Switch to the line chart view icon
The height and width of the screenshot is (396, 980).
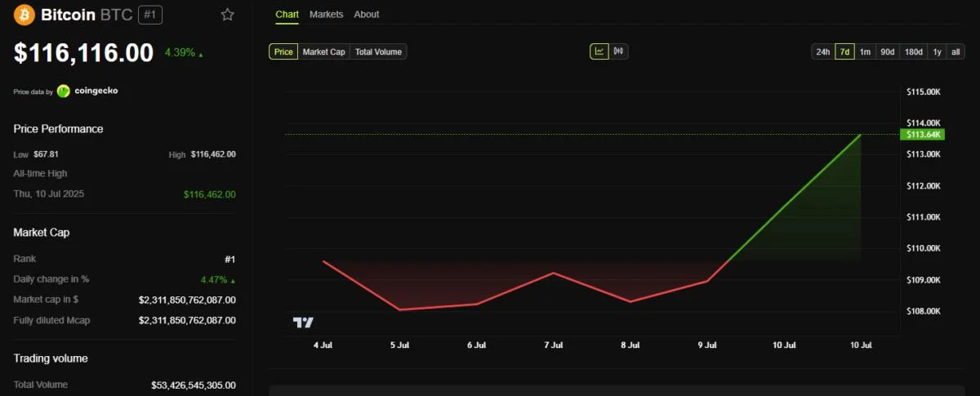599,51
